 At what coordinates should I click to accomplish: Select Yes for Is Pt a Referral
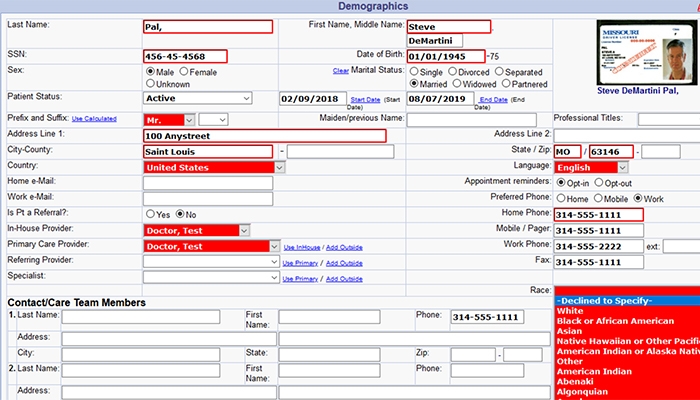pos(151,214)
